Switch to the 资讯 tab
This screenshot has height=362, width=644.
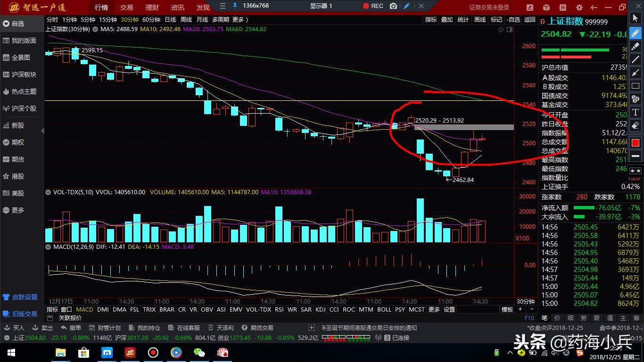click(178, 8)
